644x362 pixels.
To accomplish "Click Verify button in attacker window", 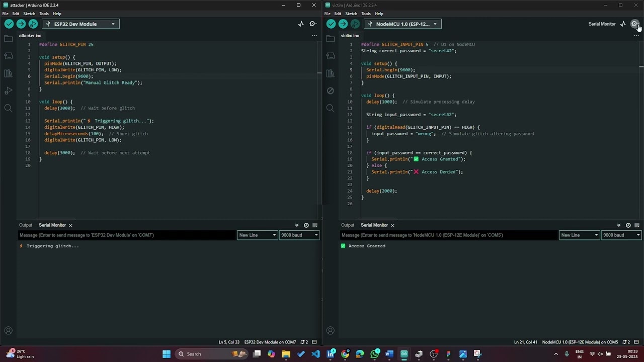I will point(9,24).
